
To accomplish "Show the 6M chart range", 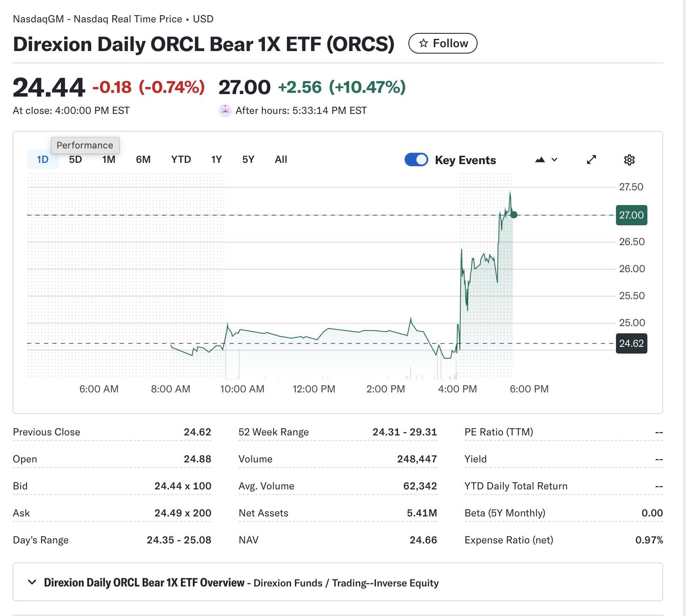I will pyautogui.click(x=143, y=159).
